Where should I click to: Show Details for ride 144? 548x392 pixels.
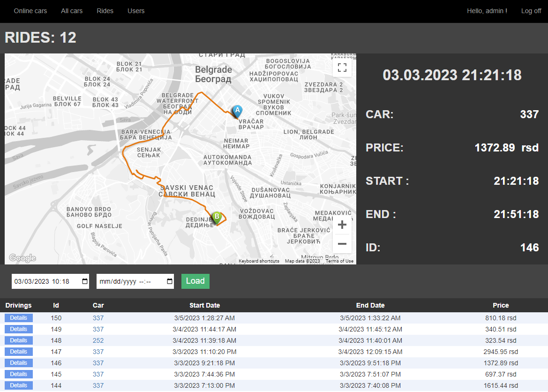click(x=19, y=385)
